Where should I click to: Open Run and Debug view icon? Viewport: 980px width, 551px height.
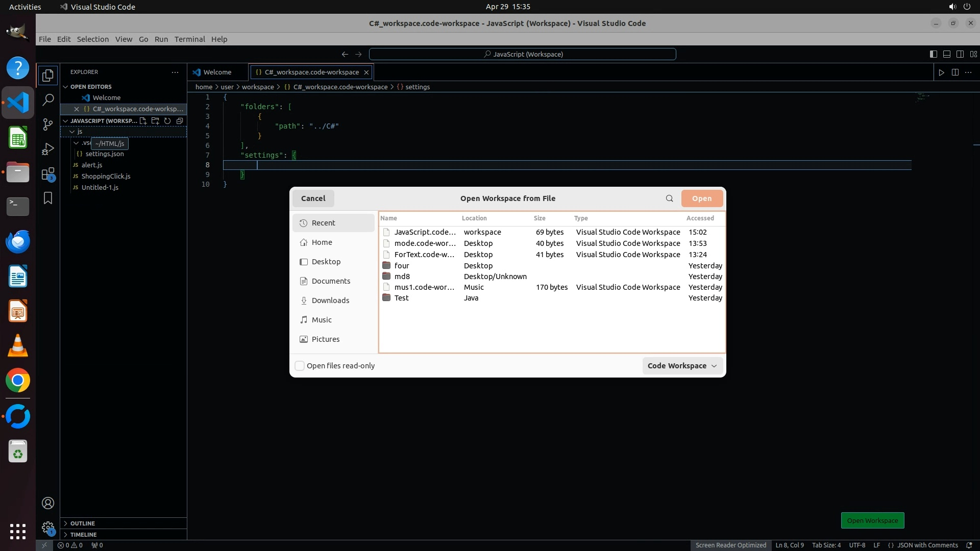click(48, 149)
